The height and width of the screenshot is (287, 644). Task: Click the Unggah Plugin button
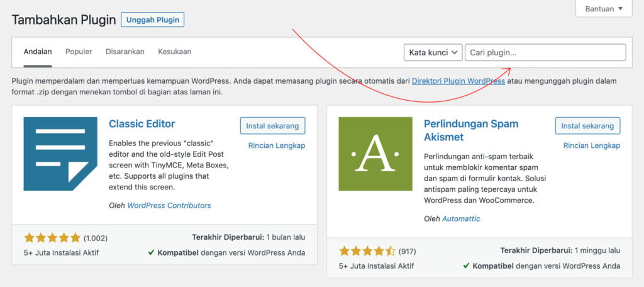(152, 20)
